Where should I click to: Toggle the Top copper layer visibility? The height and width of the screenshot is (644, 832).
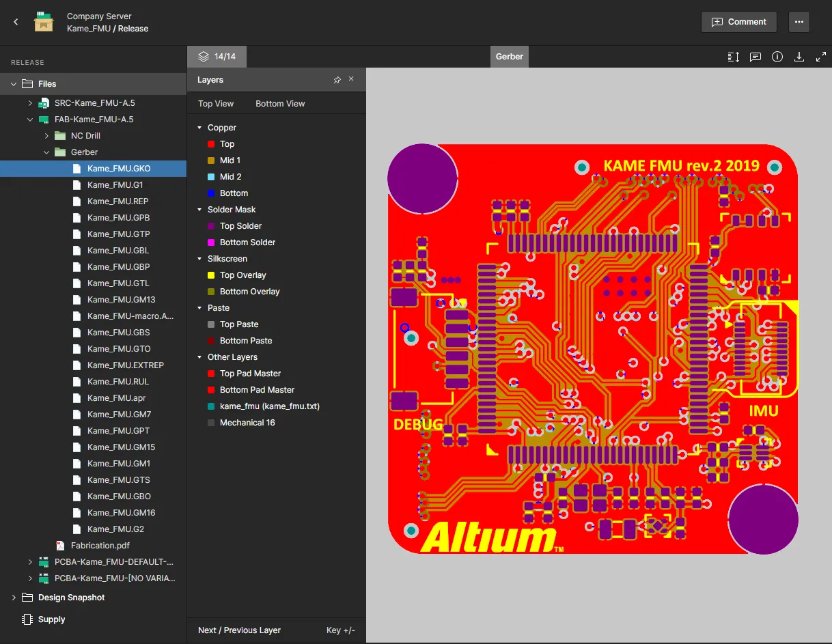(x=211, y=144)
